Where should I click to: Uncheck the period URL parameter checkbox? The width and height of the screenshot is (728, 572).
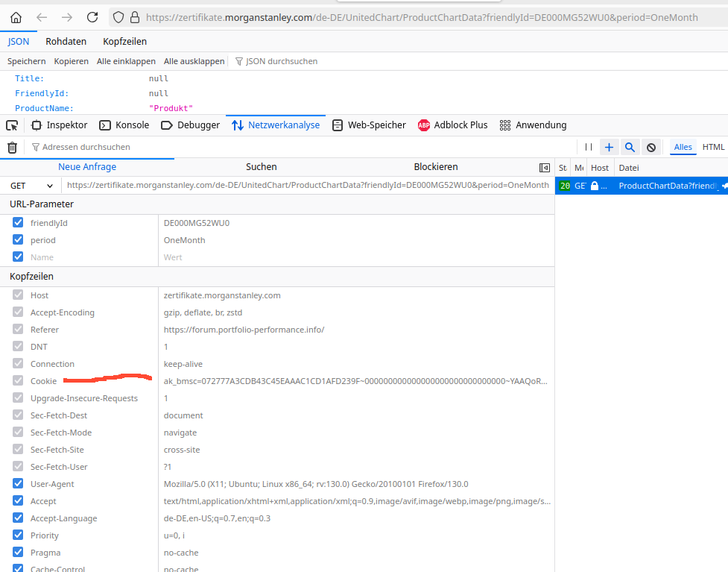point(18,240)
